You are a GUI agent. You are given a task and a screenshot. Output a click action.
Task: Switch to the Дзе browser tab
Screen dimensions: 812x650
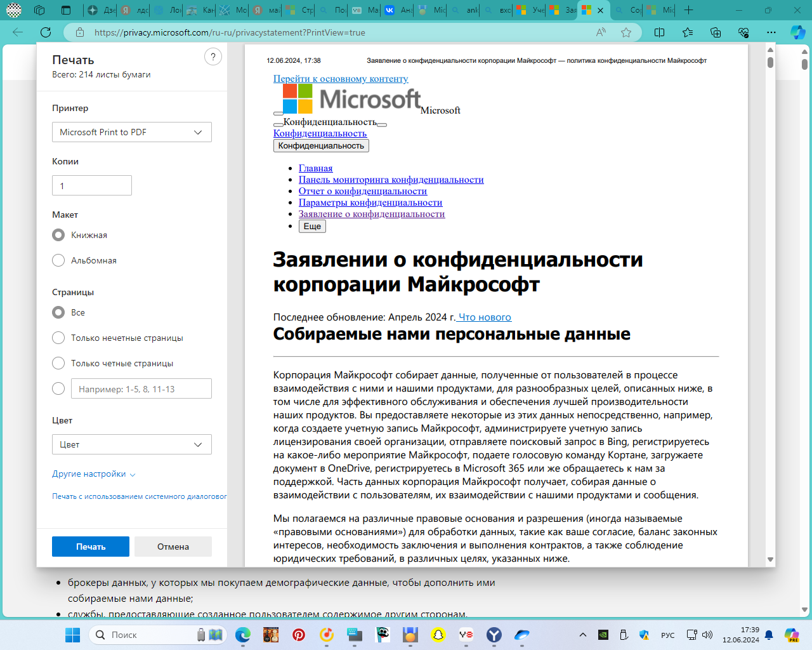coord(100,10)
